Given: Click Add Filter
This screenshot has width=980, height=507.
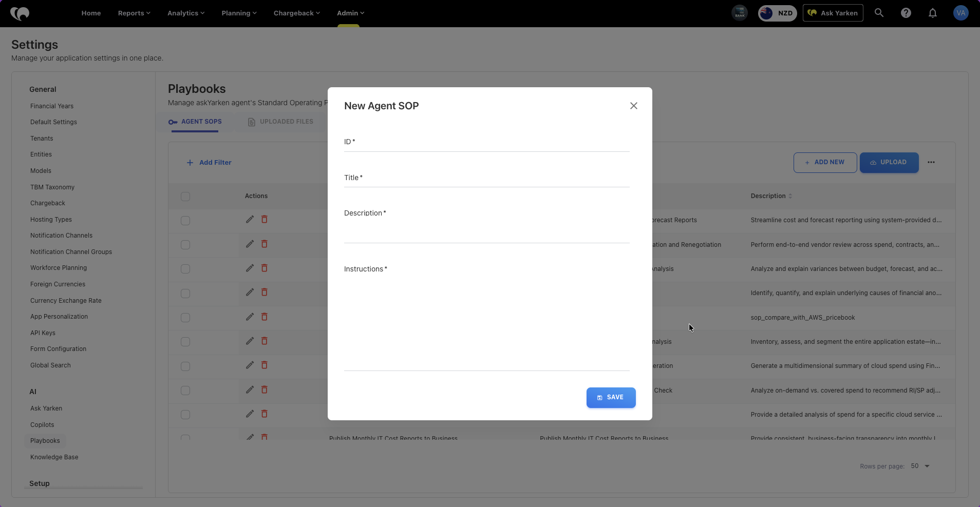Looking at the screenshot, I should (209, 163).
